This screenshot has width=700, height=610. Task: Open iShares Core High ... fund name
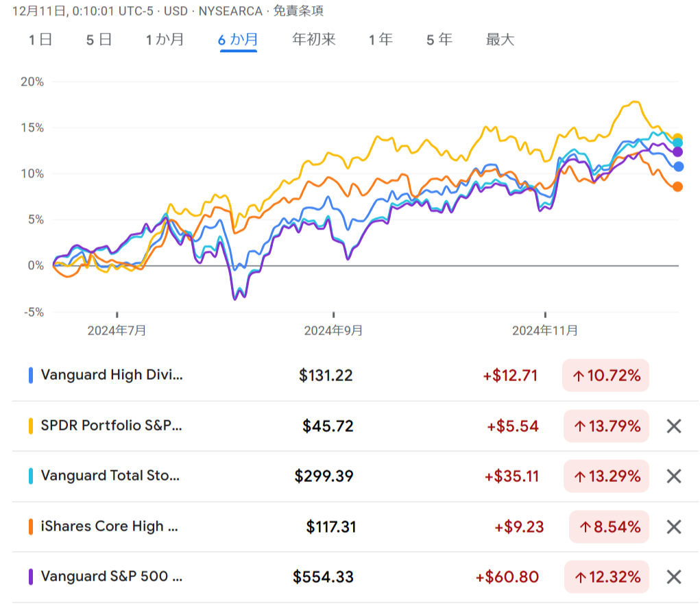pos(110,526)
